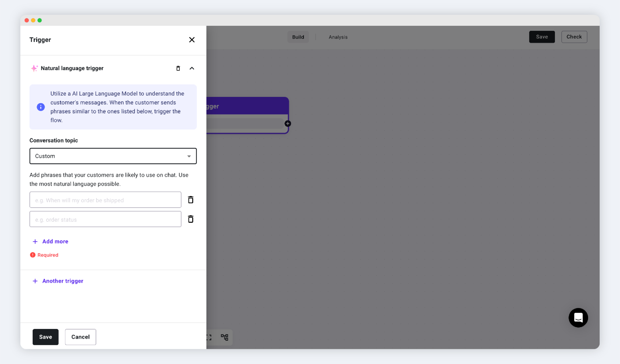The image size is (620, 364).
Task: Click the plus connector on trigger node
Action: pyautogui.click(x=288, y=123)
